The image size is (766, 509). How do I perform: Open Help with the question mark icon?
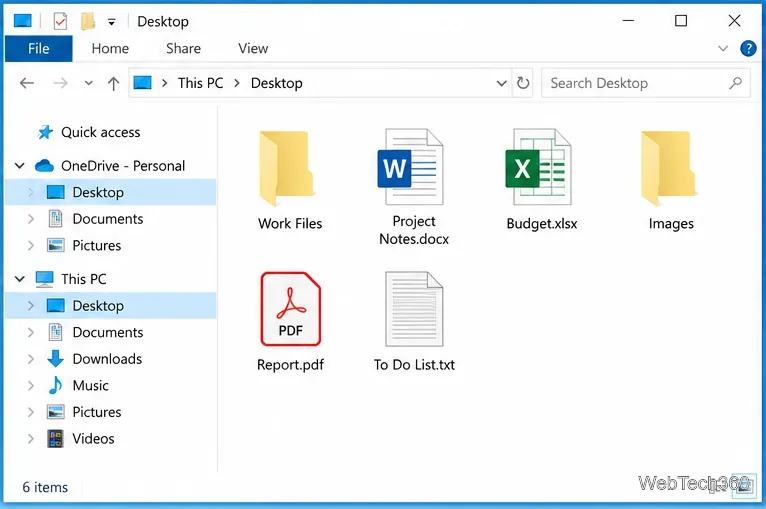coord(748,48)
